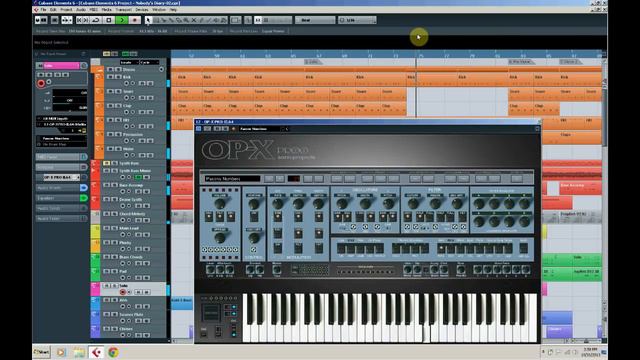The image size is (640, 360).
Task: Collapse the Drums folder track
Action: tap(99, 70)
